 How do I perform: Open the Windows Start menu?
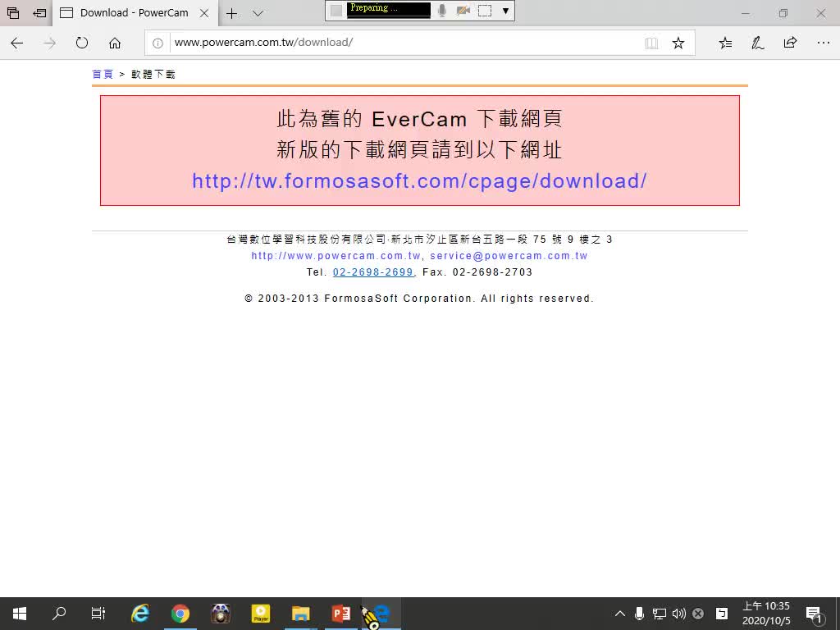20,614
